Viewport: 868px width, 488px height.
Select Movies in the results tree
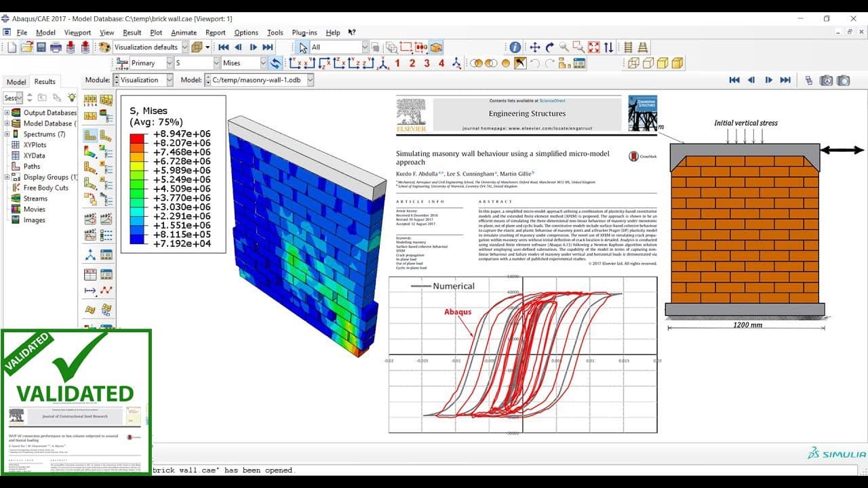pyautogui.click(x=35, y=209)
